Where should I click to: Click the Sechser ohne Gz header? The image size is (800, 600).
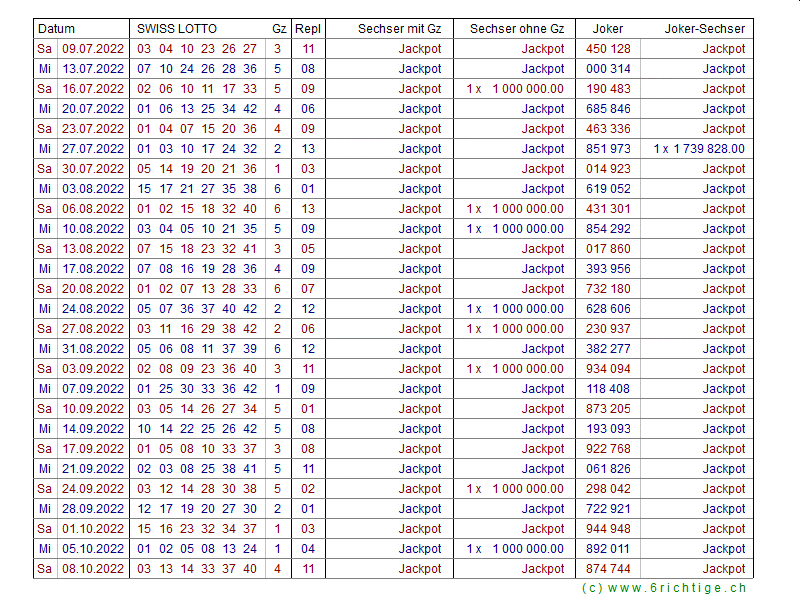point(517,29)
